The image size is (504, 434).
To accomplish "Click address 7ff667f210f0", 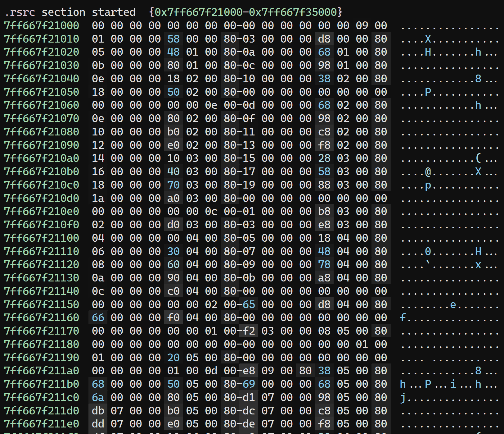I will (x=42, y=225).
